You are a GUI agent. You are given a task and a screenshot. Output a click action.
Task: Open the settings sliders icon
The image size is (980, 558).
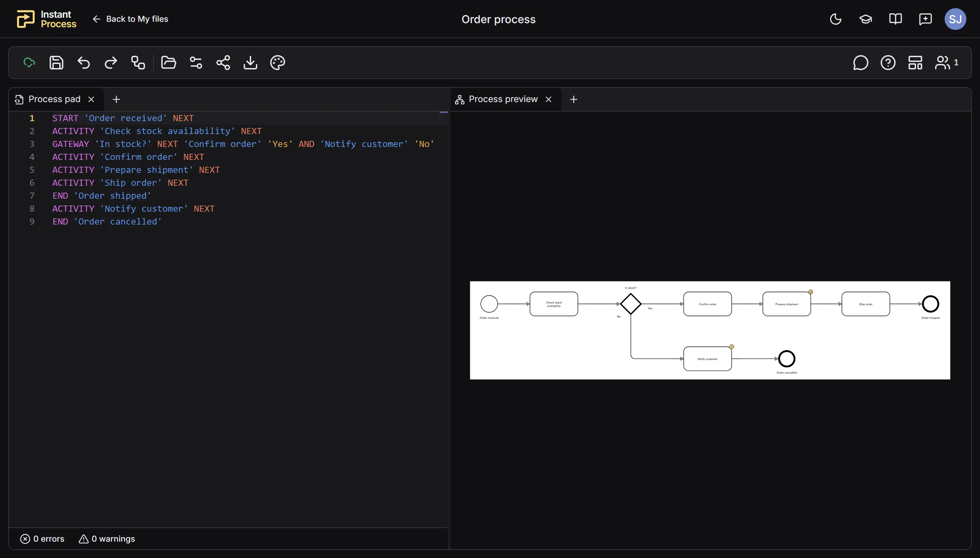click(x=196, y=63)
